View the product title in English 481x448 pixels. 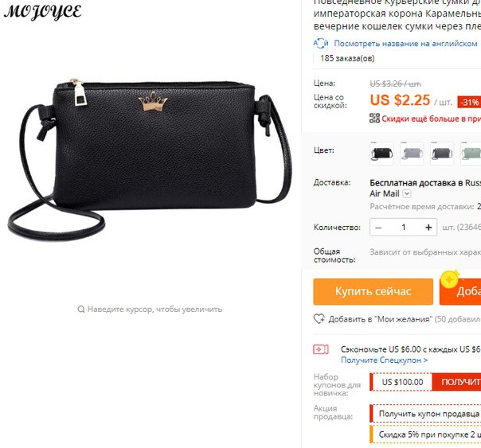405,44
